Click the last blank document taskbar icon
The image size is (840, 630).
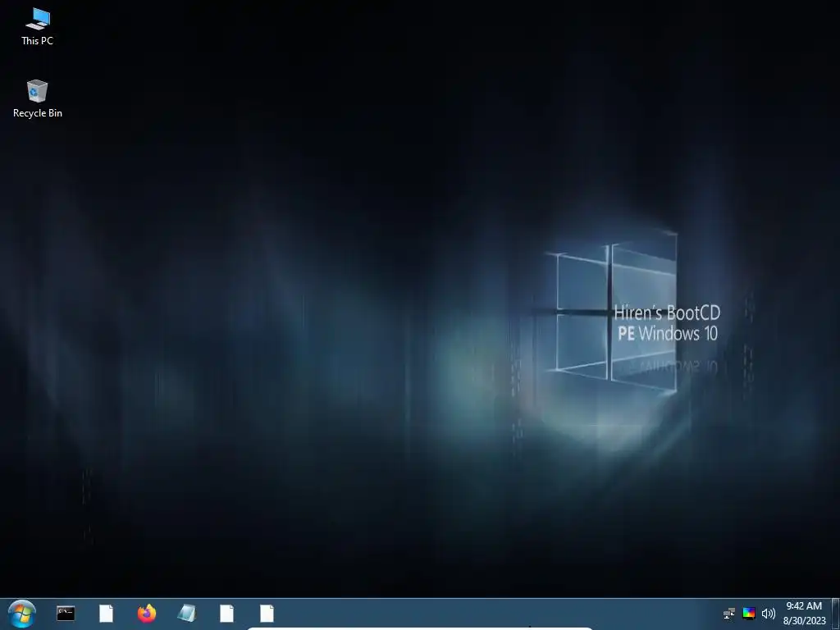click(x=267, y=614)
